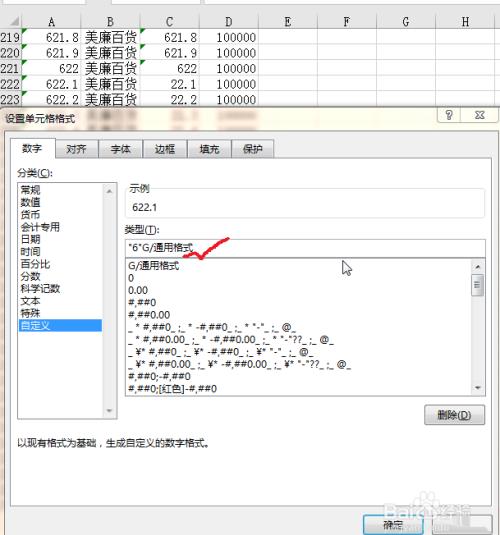Select row 221 header
The width and height of the screenshot is (500, 535).
point(10,69)
